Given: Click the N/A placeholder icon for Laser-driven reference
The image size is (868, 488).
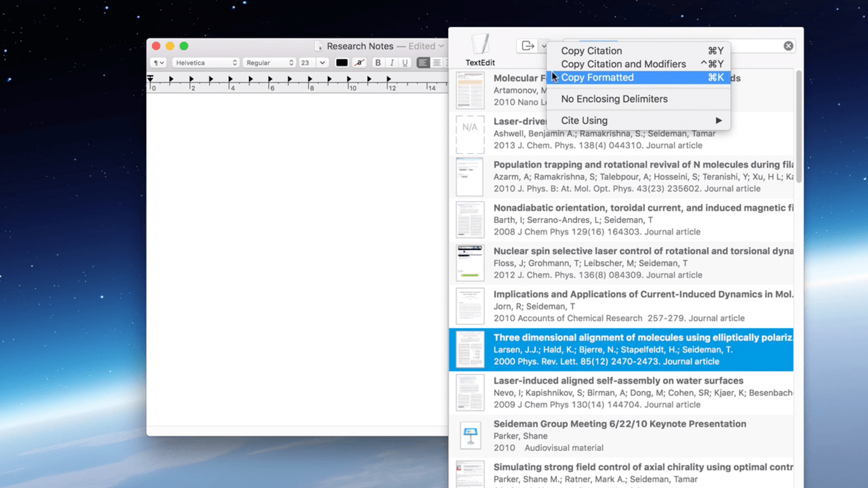Looking at the screenshot, I should click(x=470, y=134).
